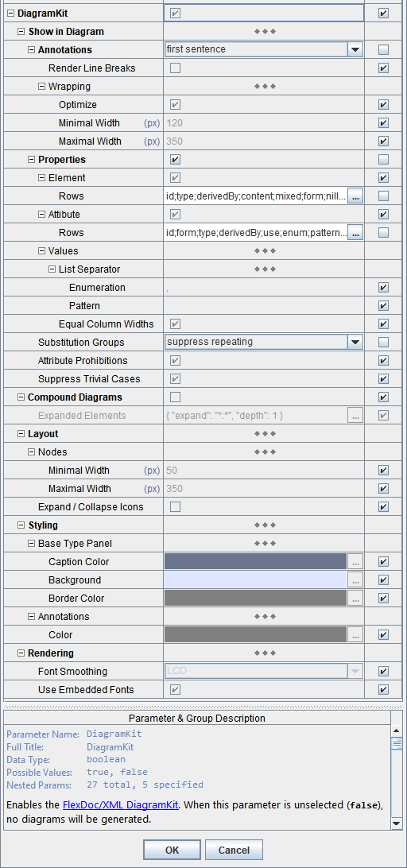Open ellipsis editor for Element Rows
The image size is (407, 868).
point(355,196)
